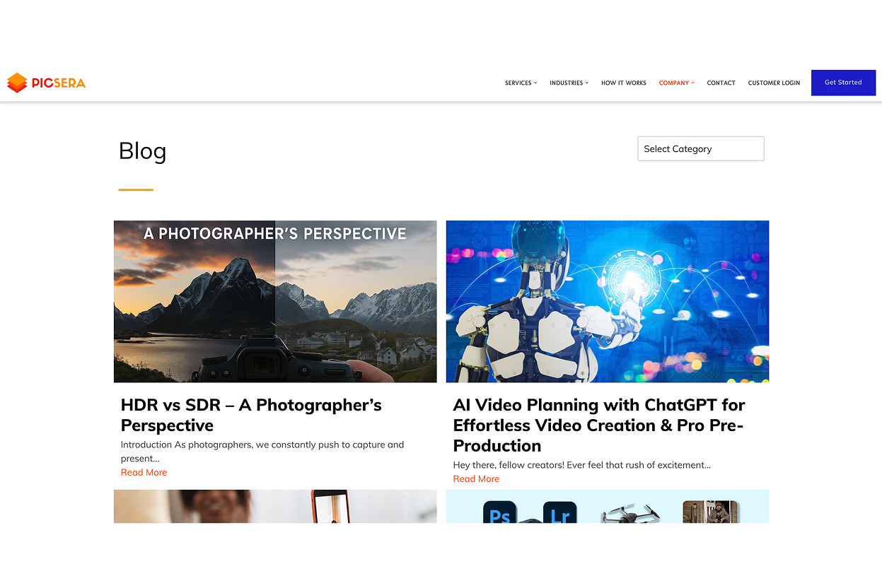Go to the Contact page
Image resolution: width=882 pixels, height=588 pixels.
point(721,83)
